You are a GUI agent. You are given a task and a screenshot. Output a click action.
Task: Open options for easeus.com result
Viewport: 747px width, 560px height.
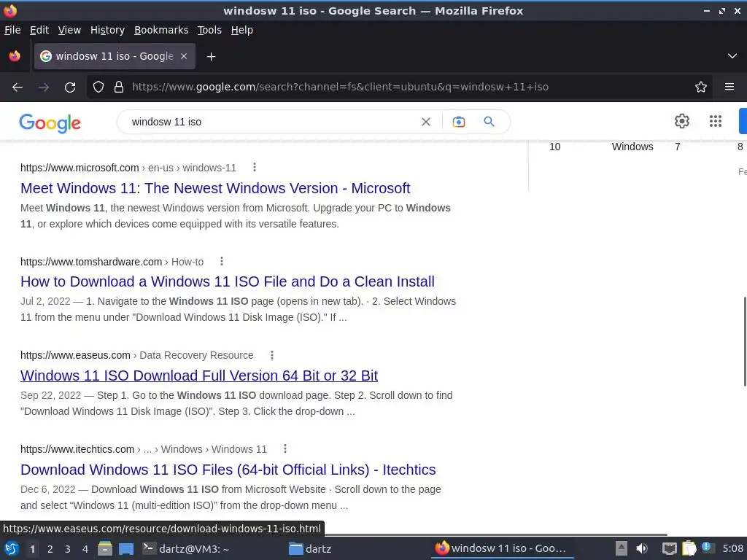[x=272, y=355]
